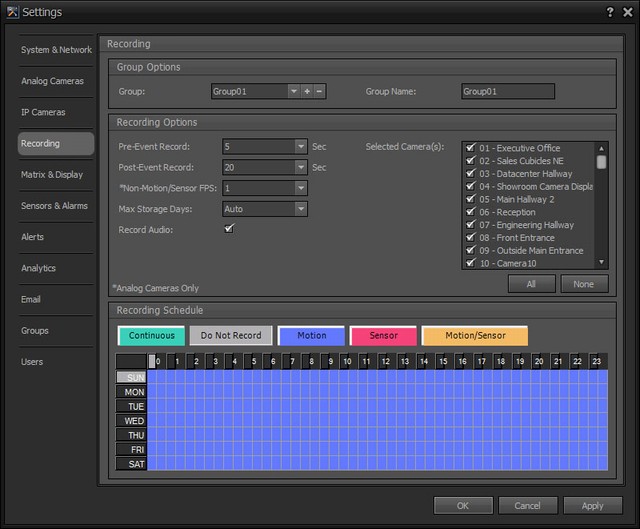Open Groups settings
640x529 pixels.
click(x=56, y=331)
